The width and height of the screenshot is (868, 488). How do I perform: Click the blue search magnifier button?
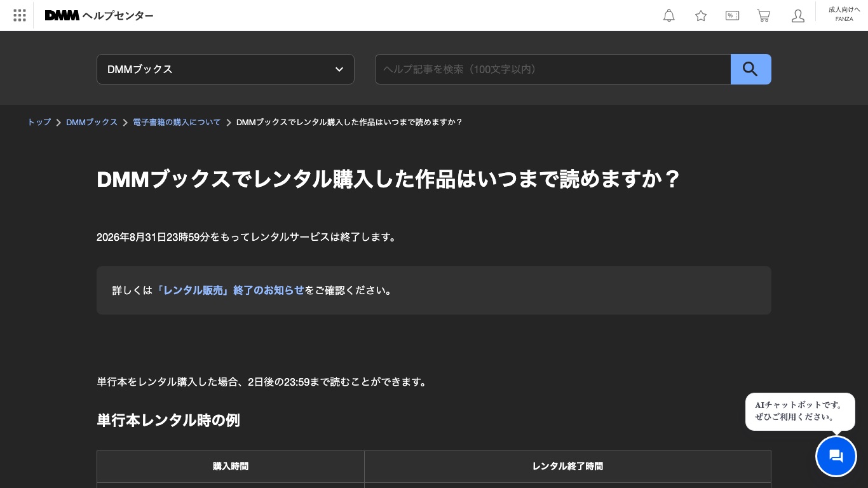tap(751, 69)
